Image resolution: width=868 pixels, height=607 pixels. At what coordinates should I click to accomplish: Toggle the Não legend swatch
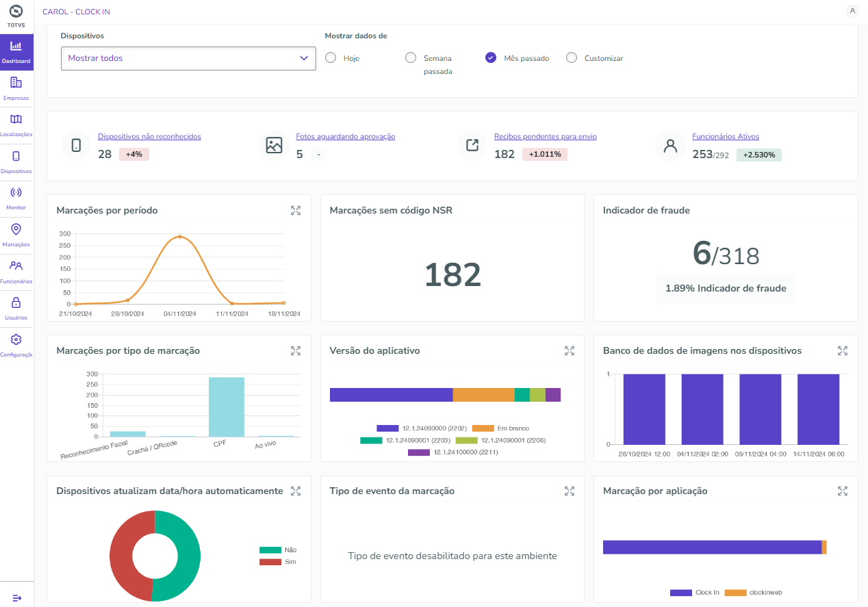pos(270,550)
